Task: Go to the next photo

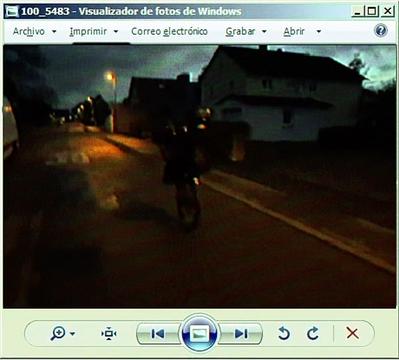Action: 241,333
